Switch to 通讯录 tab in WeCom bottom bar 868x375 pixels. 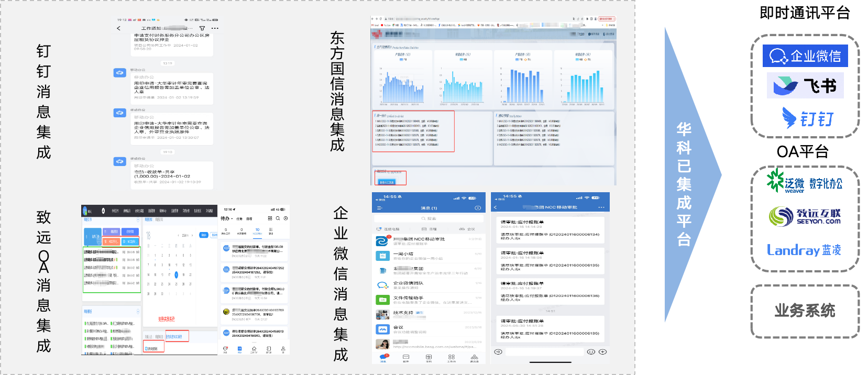pyautogui.click(x=474, y=358)
